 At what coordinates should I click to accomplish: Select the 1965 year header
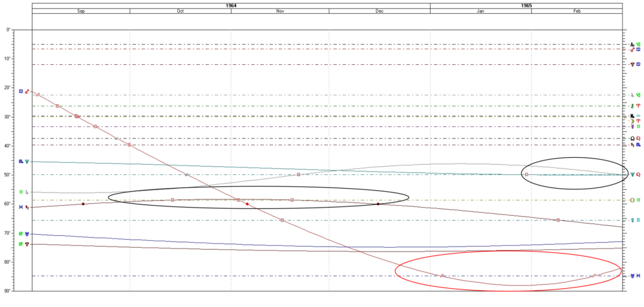coord(526,5)
